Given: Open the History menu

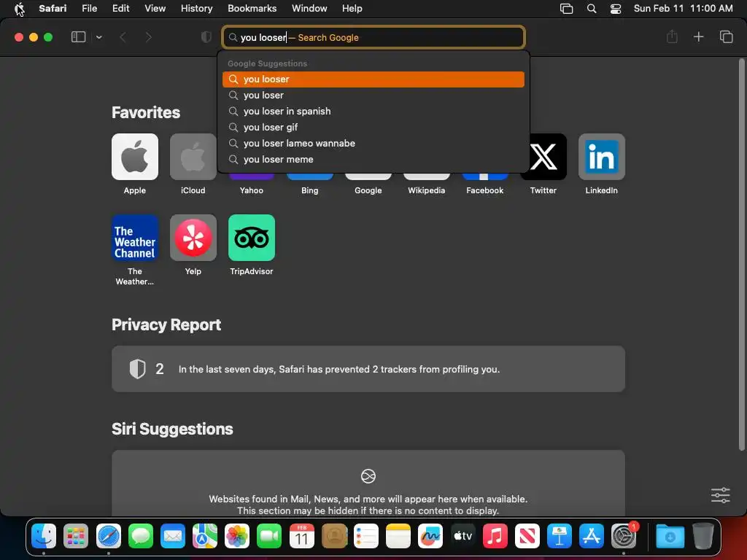Looking at the screenshot, I should click(196, 9).
